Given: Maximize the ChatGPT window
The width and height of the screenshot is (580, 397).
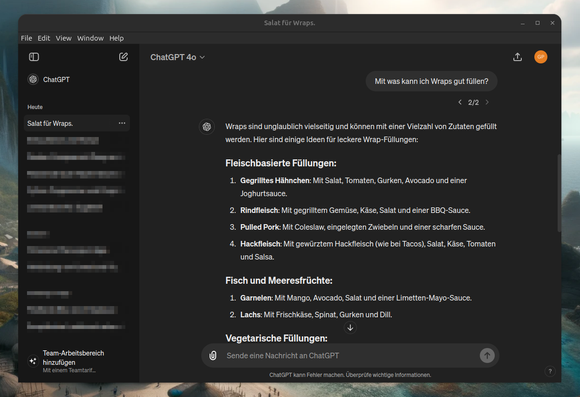Looking at the screenshot, I should click(537, 23).
